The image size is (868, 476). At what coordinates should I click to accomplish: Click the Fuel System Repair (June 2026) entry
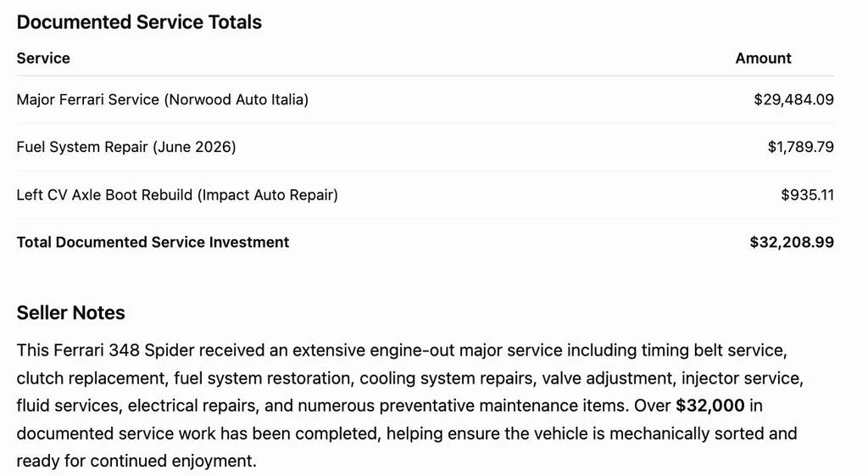[x=126, y=147]
